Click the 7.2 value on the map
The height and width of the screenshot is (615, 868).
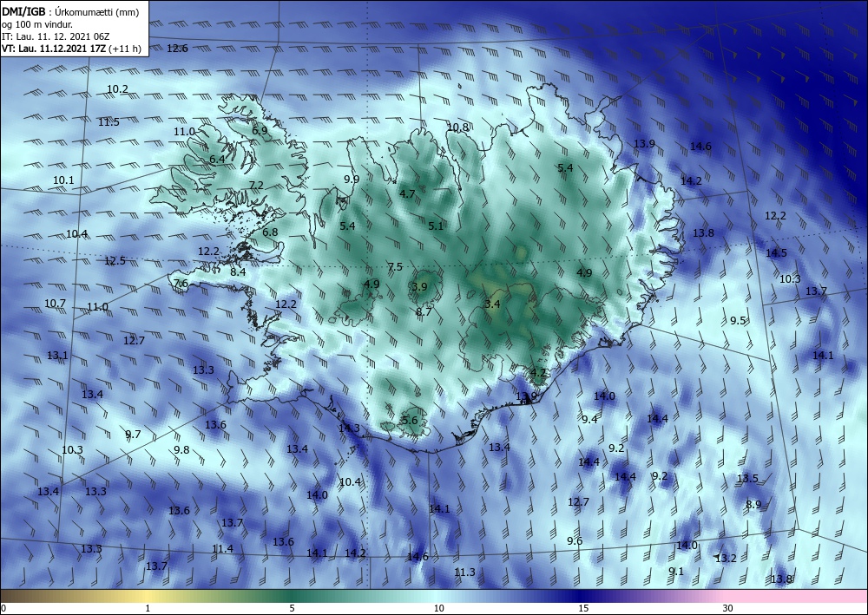pyautogui.click(x=256, y=186)
